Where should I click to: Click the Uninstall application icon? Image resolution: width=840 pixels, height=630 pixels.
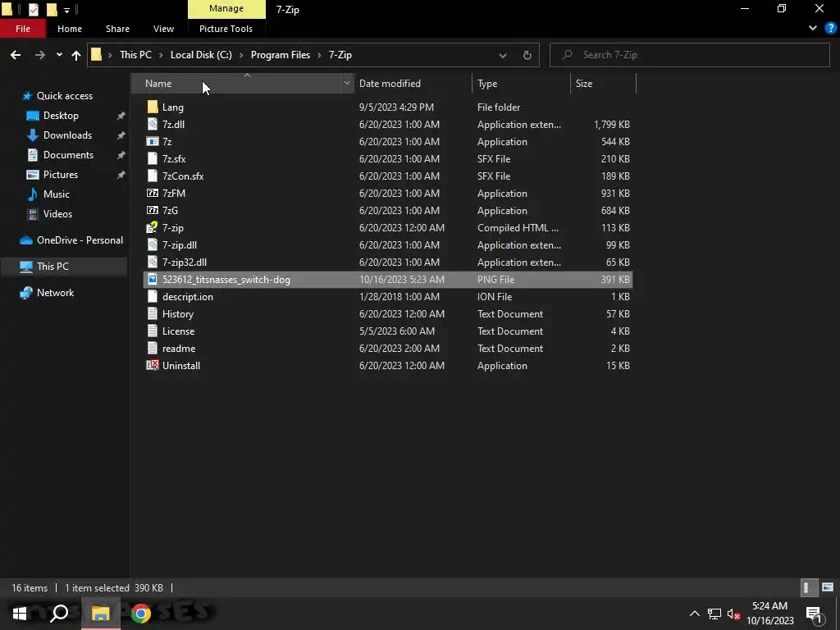153,365
